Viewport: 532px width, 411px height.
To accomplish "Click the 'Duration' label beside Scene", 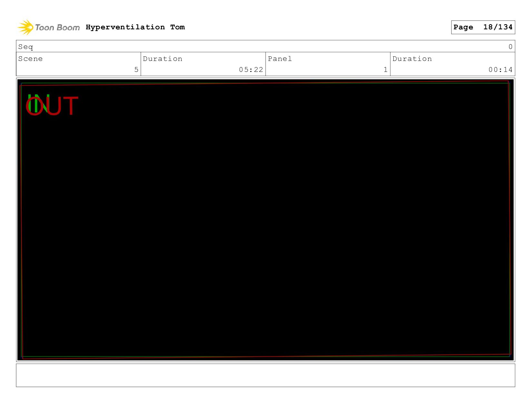I will [x=163, y=59].
